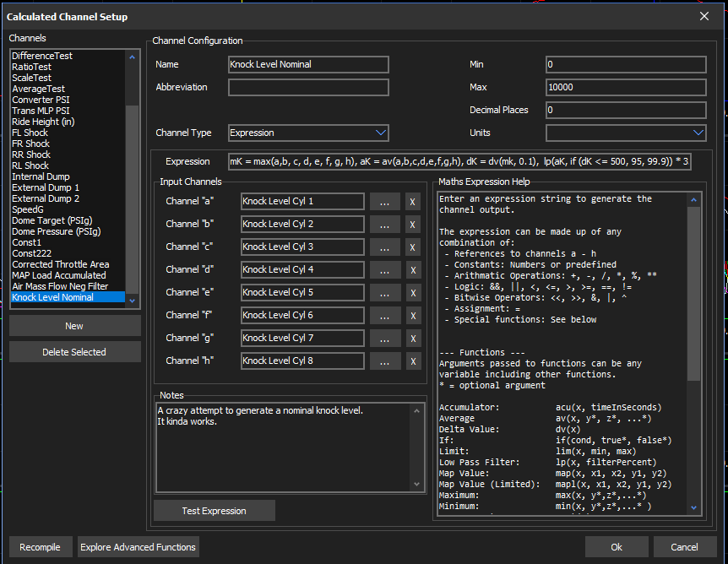Focus the Abbreviation input field

coord(308,87)
